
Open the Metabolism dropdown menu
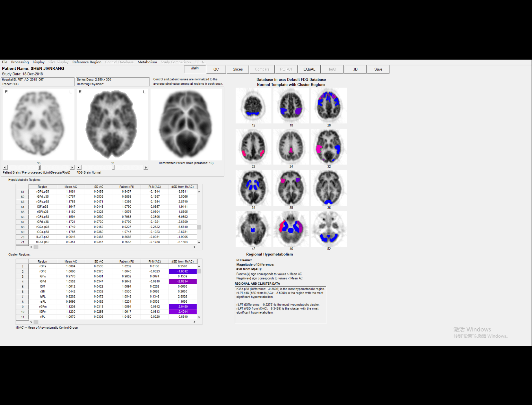point(147,62)
